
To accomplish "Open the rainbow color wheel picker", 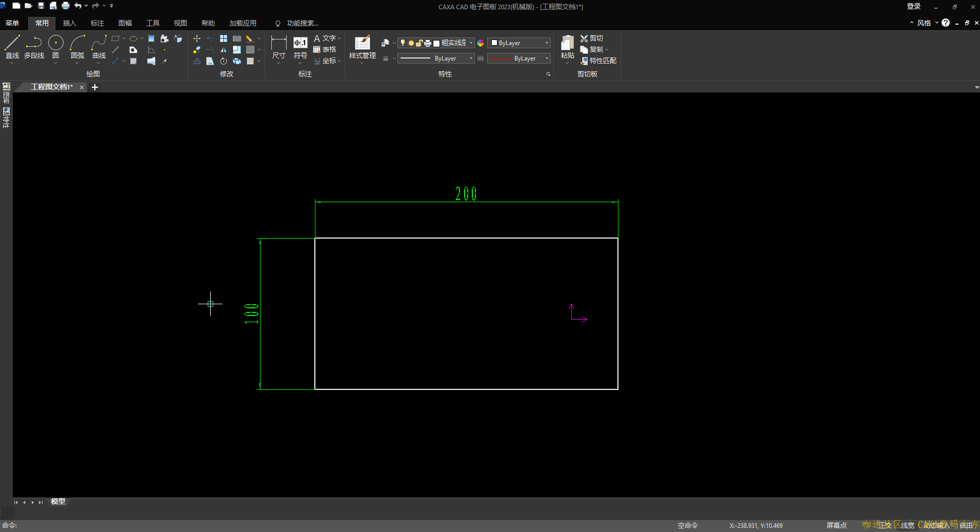I will tap(481, 43).
